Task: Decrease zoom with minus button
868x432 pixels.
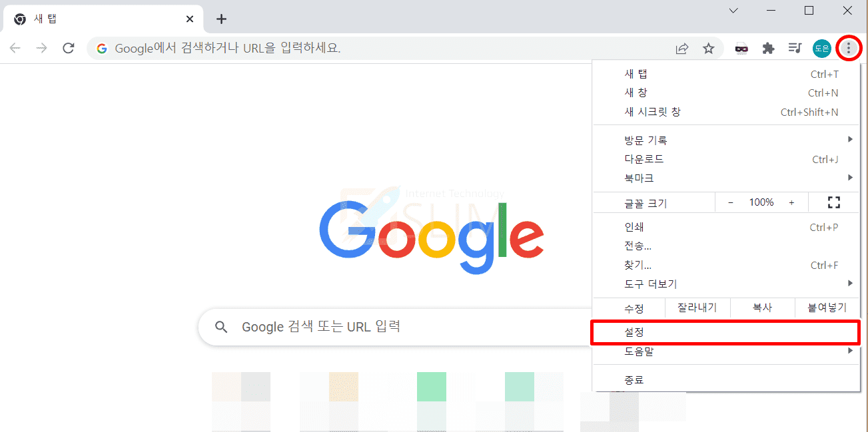Action: pos(731,202)
